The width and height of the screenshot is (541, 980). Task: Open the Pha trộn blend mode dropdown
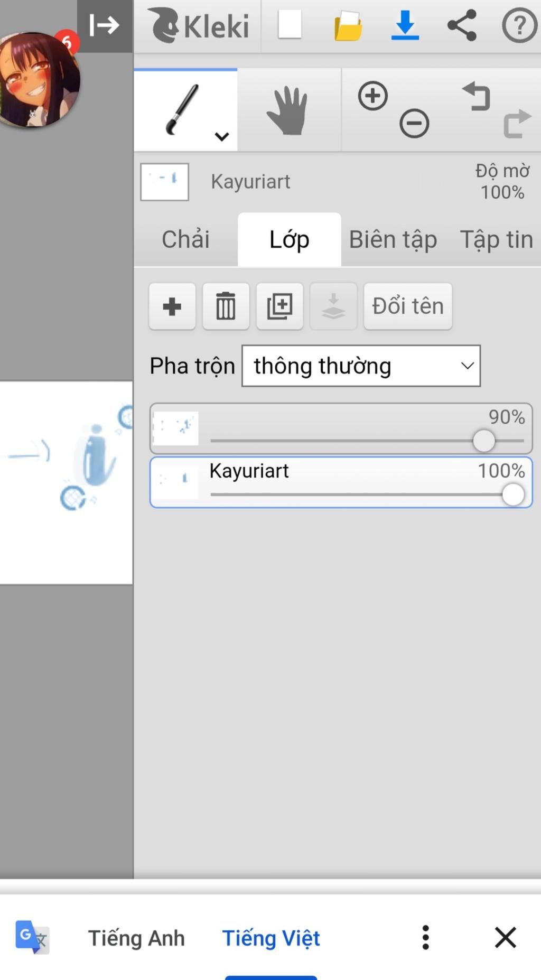[x=361, y=366]
